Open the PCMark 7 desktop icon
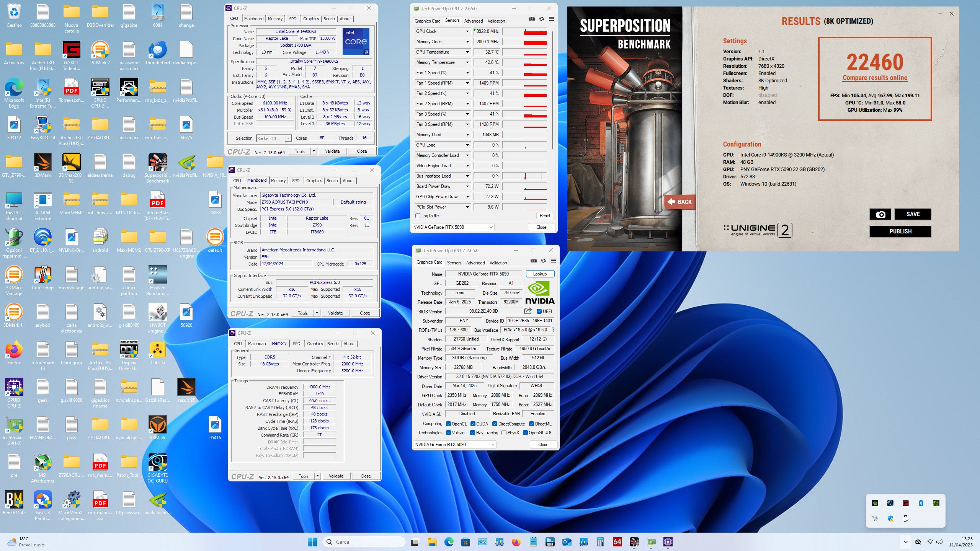980x551 pixels. [x=100, y=53]
